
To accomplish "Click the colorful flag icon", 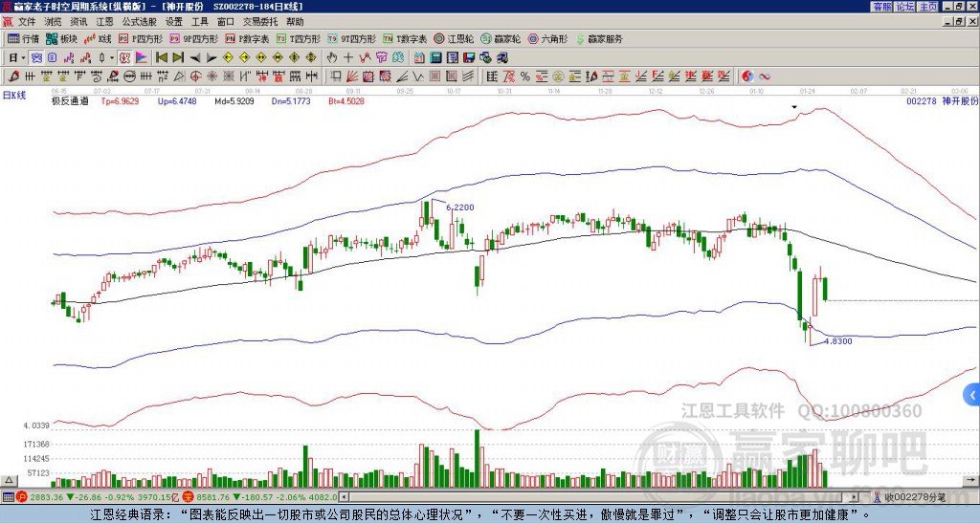I will [142, 57].
